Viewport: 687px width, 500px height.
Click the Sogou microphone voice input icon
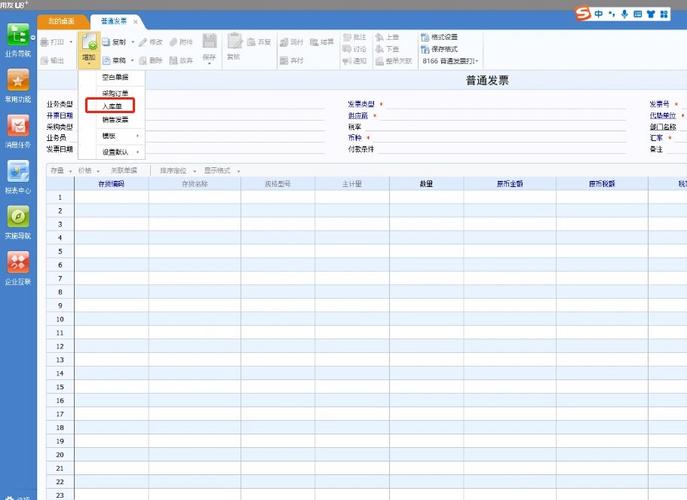tap(624, 14)
